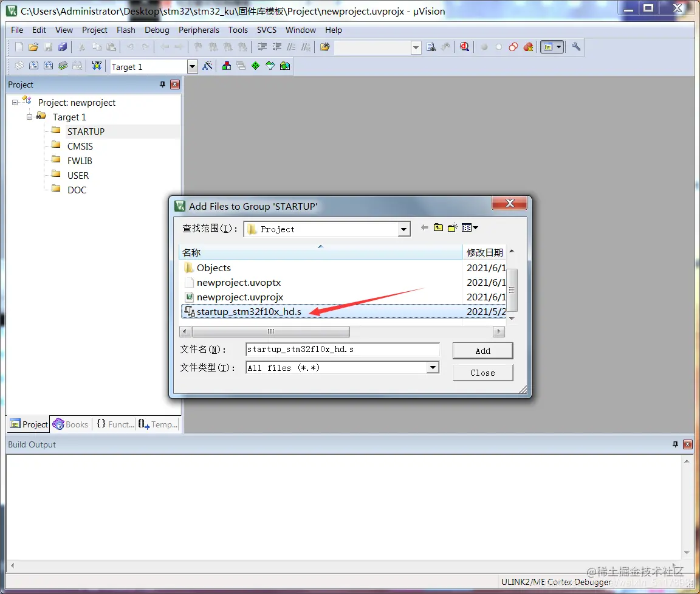Select newproject.uvprojx in the file list

click(x=240, y=297)
